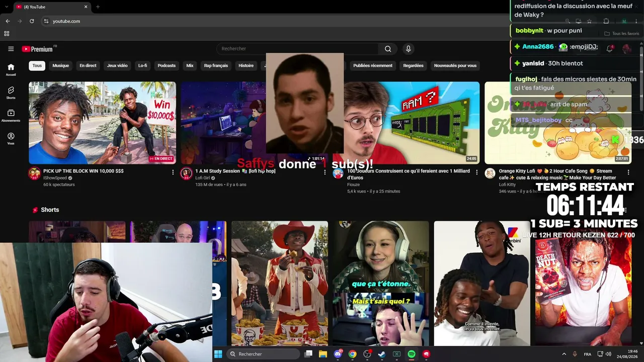Open Google Chrome from the taskbar

click(352, 354)
